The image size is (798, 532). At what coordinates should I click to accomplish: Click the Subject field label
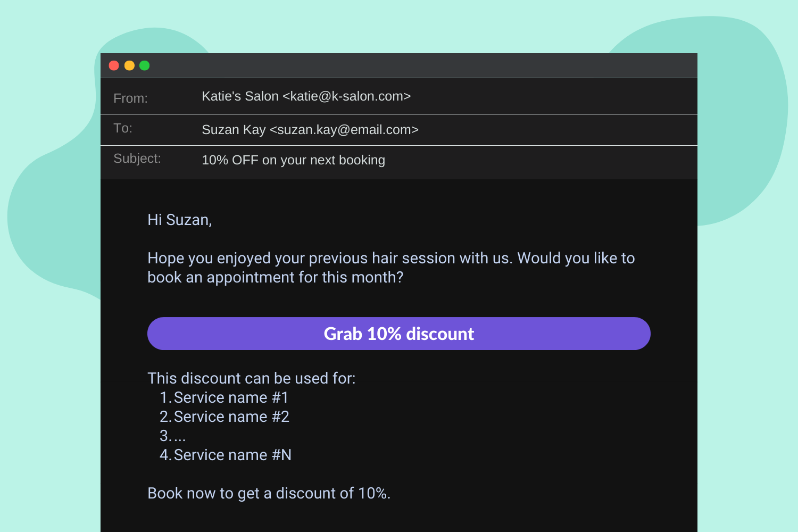137,158
